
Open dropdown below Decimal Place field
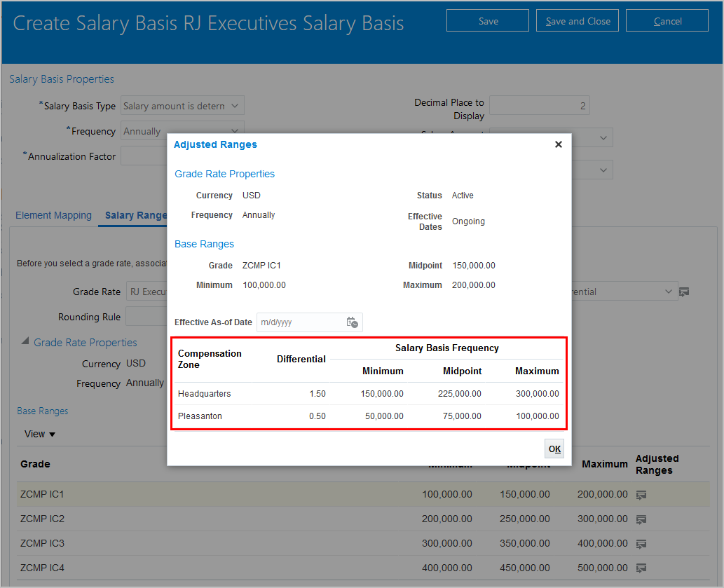(603, 137)
